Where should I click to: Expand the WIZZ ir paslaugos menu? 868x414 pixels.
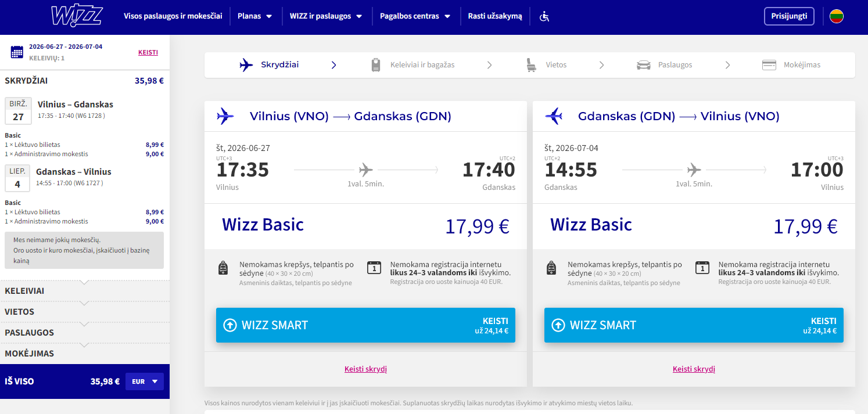(325, 16)
